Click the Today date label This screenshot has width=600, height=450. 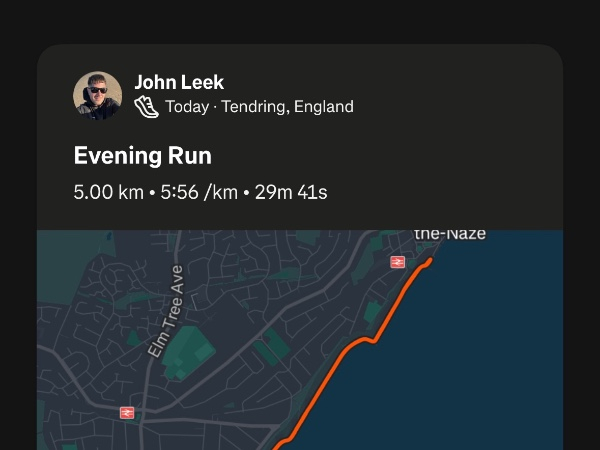[187, 106]
